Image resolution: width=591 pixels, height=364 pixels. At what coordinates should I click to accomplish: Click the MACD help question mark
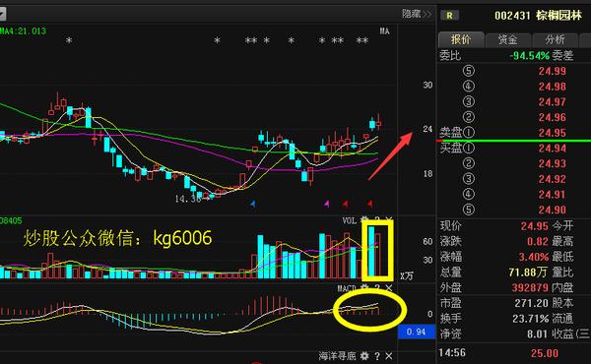pyautogui.click(x=377, y=288)
